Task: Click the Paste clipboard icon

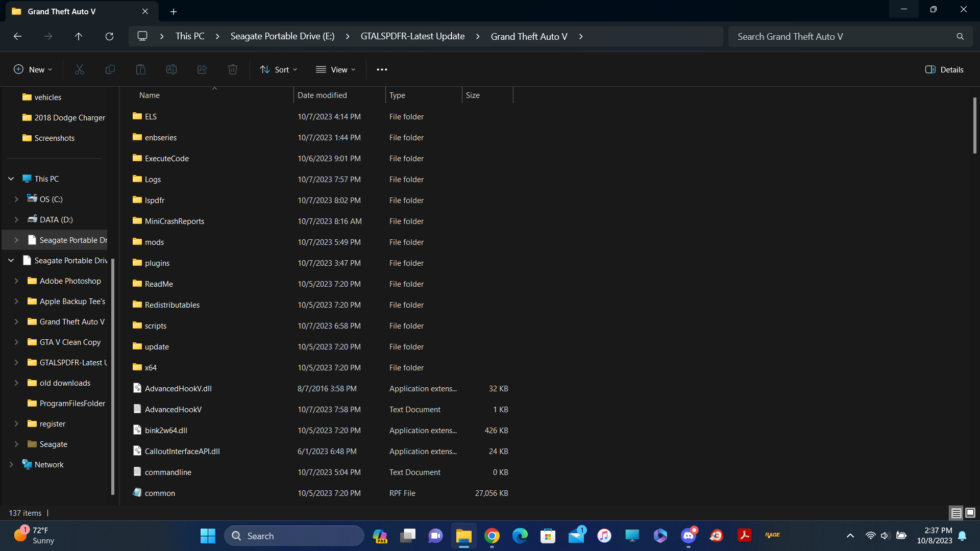Action: [x=141, y=70]
